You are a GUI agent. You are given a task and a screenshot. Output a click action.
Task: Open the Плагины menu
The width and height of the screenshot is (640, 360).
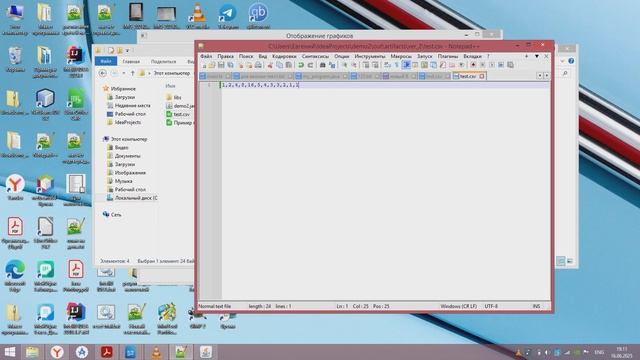[x=448, y=56]
